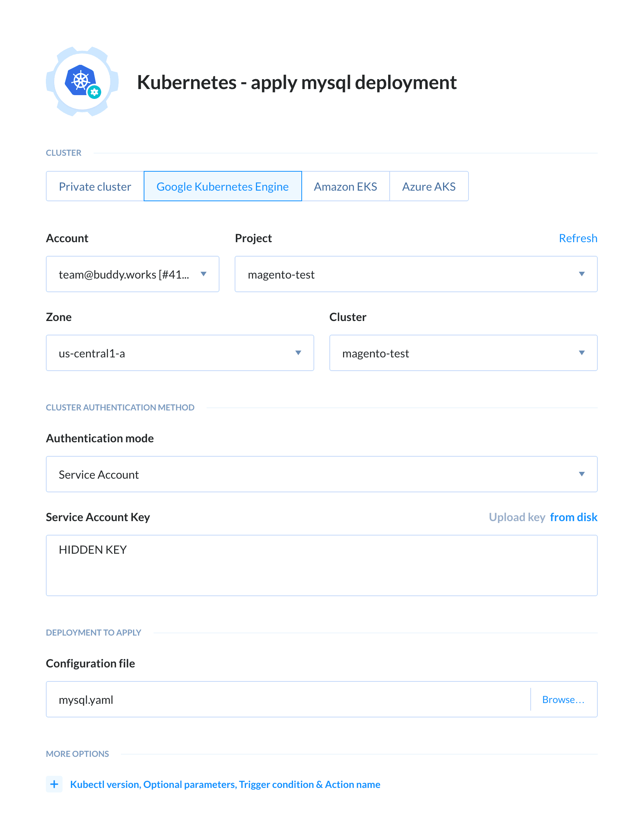Open the Zone dropdown us-central1-a
Viewport: 644px width, 830px height.
180,354
